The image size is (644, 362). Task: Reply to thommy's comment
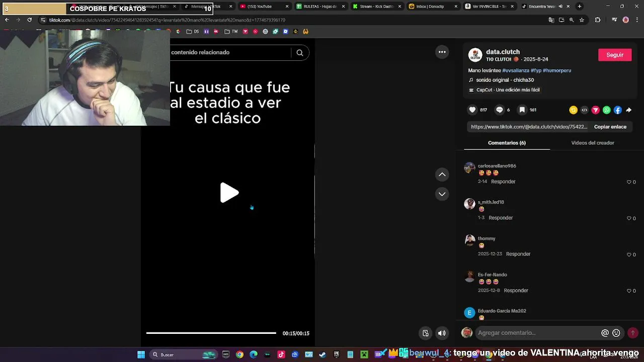(518, 254)
